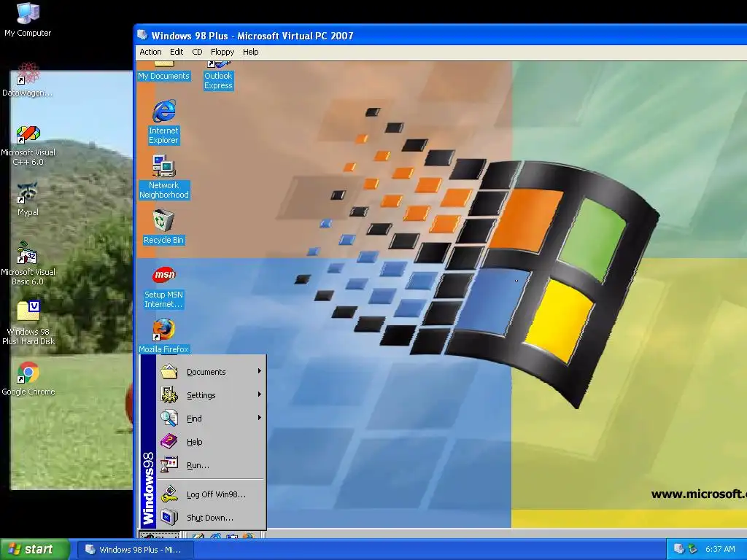The image size is (747, 560).
Task: Click the Windows 98 Plus title bar text
Action: point(252,36)
